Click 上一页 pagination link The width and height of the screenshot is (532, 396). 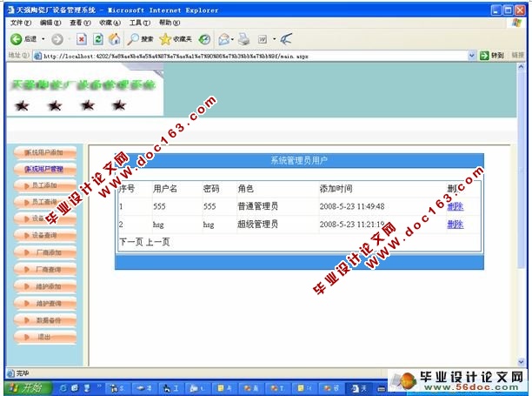[x=157, y=242]
